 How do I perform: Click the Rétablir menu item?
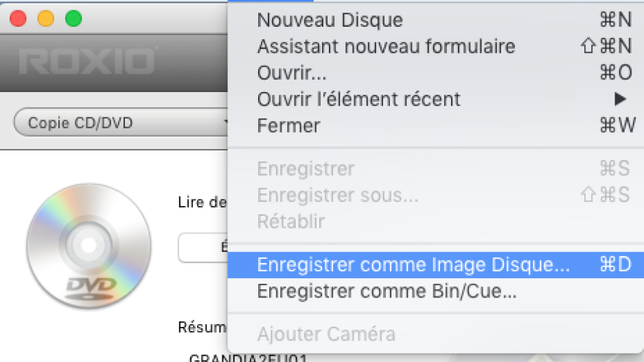436,221
